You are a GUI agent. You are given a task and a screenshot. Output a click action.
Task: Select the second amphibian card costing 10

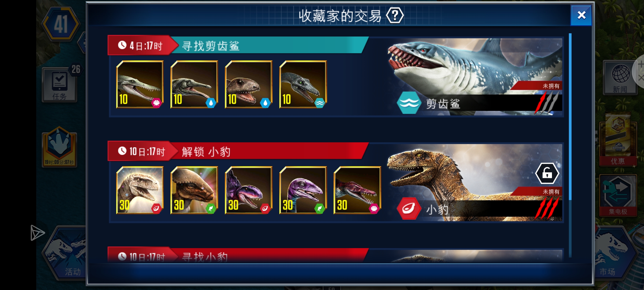pos(194,84)
